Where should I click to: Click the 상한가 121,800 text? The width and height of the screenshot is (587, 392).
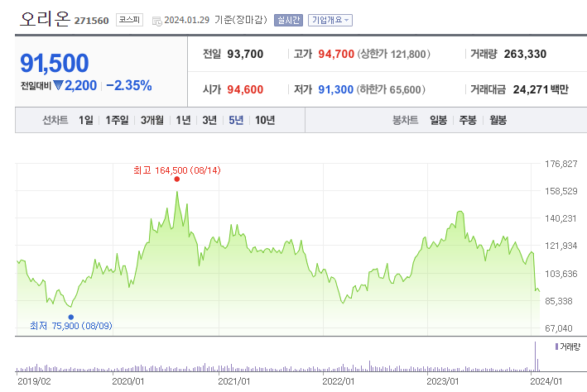tap(394, 54)
